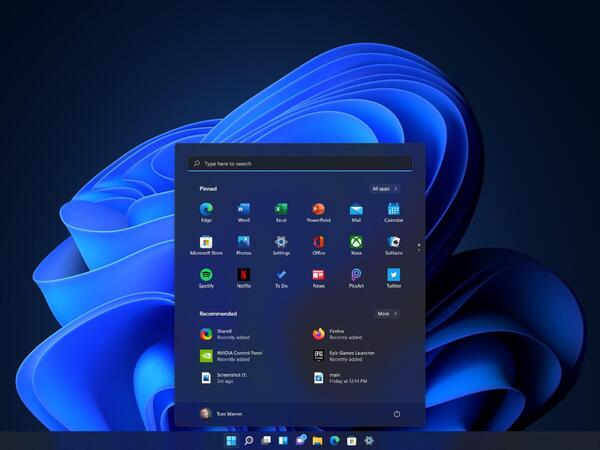Open Settings from pinned apps
The image size is (600, 450).
coord(281,245)
